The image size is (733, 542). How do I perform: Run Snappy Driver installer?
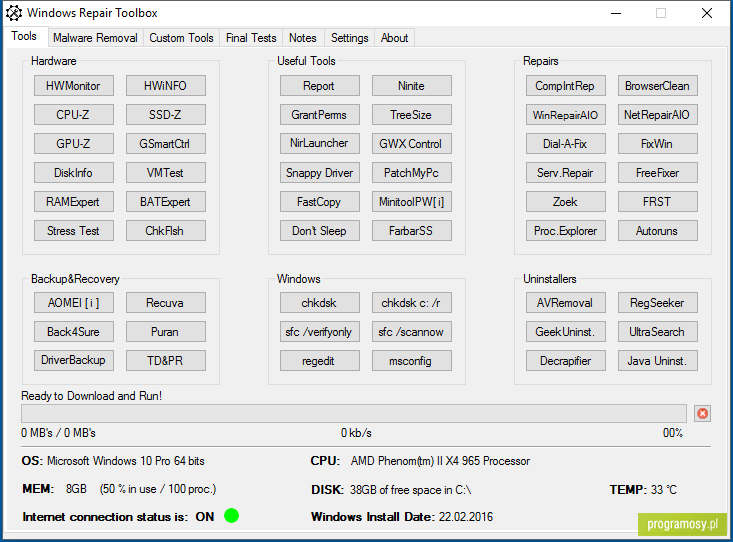click(x=320, y=173)
